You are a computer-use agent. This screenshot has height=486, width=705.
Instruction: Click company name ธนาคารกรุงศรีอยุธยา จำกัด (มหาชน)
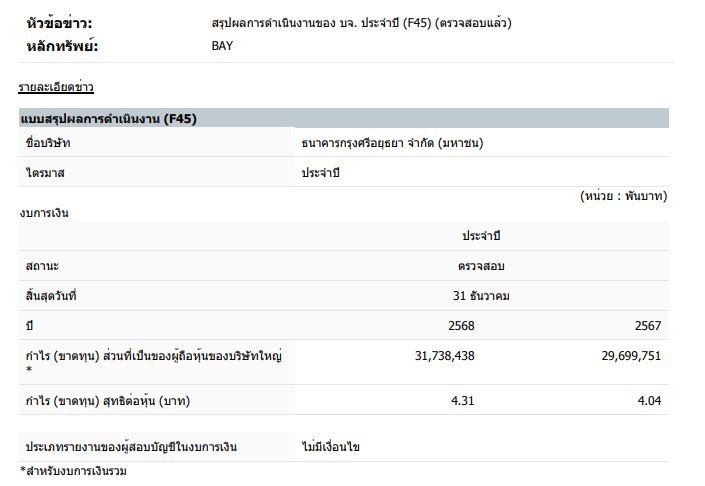(x=392, y=143)
